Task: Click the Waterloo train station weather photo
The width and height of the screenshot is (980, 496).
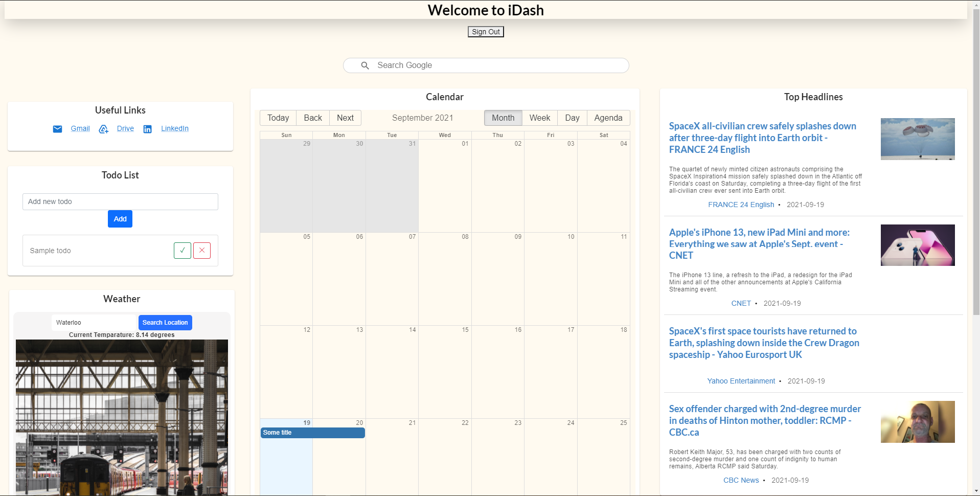Action: tap(122, 417)
